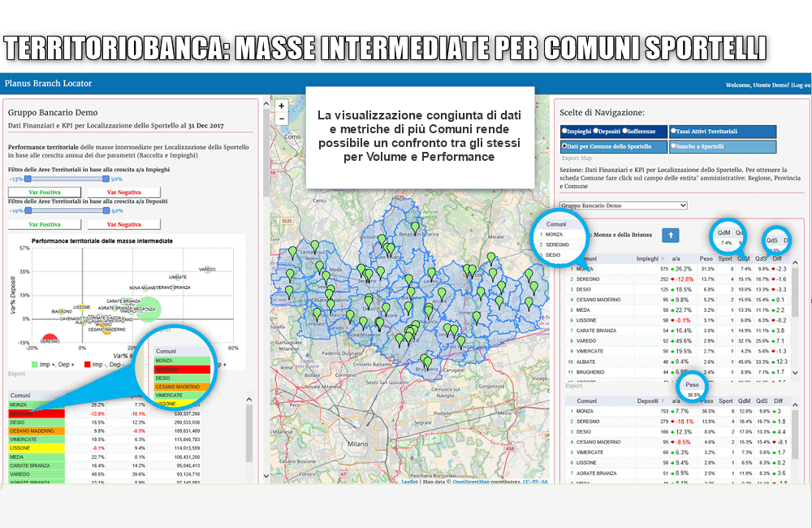Click the yellow LISSONE row in the left list

(37, 448)
